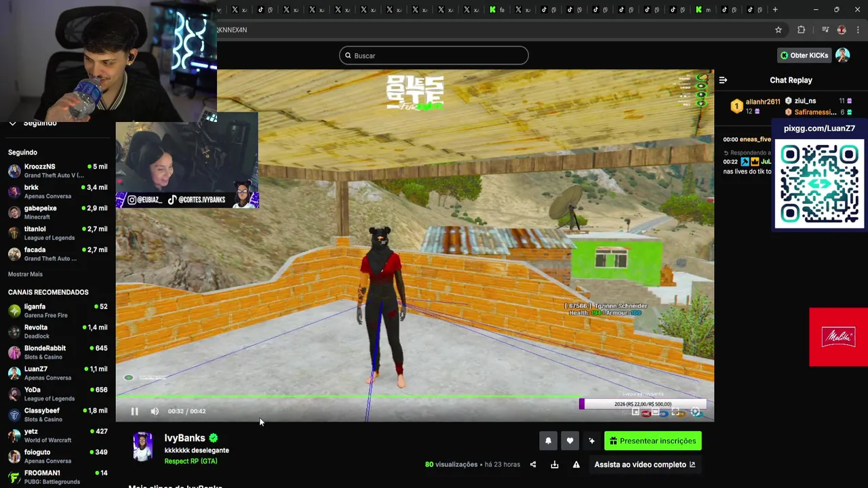Toggle theater mode in the clip player

[655, 411]
